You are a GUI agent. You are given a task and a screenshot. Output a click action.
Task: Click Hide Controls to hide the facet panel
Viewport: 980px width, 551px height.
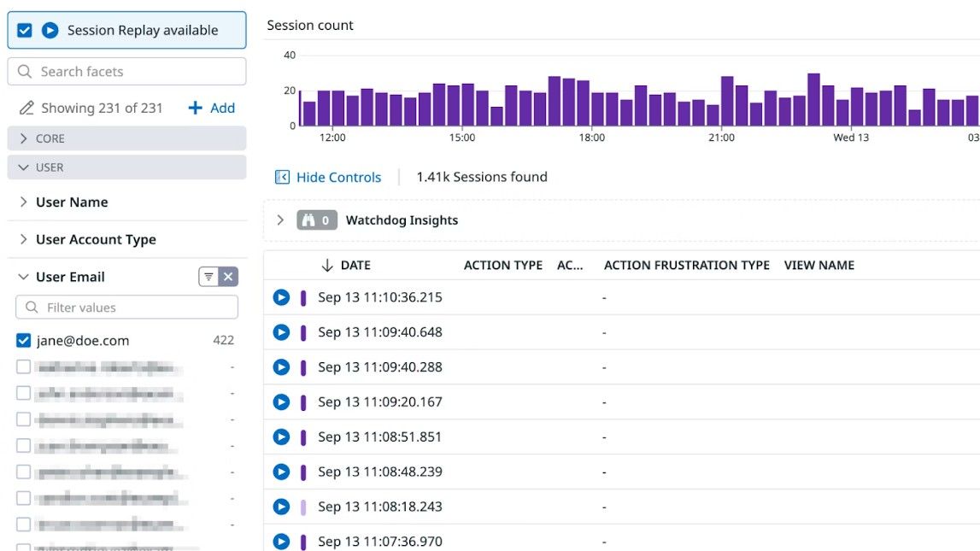coord(338,177)
